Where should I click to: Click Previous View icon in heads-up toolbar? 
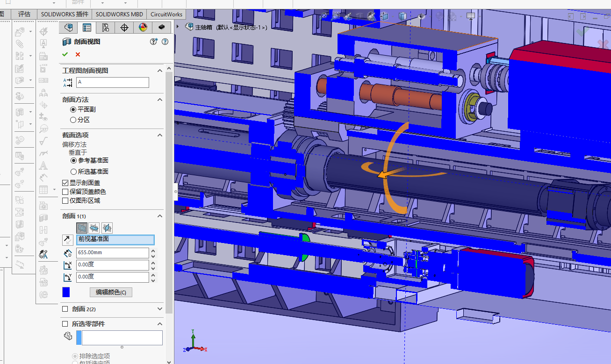click(348, 16)
